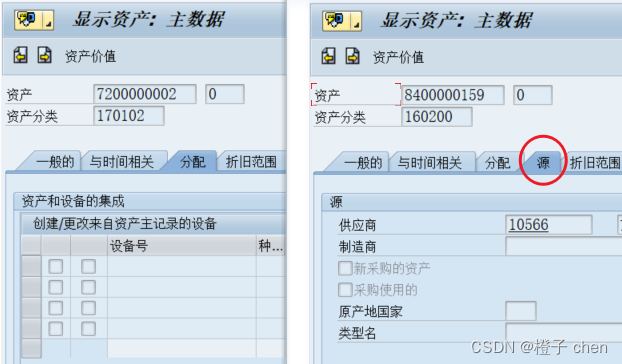Select all rows via table corner button
The image size is (622, 364).
pos(31,246)
